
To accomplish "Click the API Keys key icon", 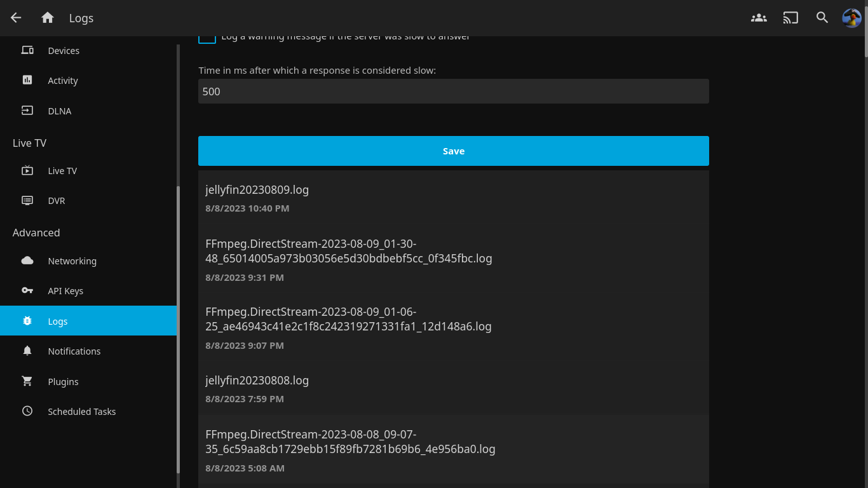I will pyautogui.click(x=27, y=290).
